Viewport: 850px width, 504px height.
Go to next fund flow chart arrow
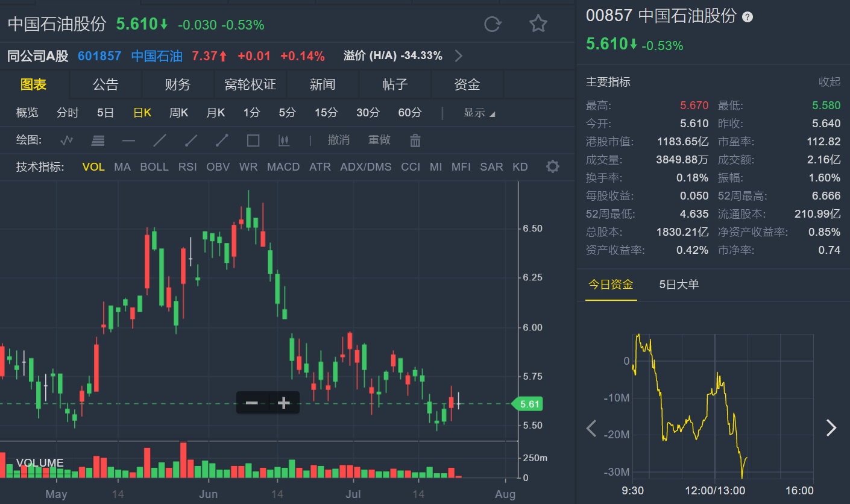point(831,428)
